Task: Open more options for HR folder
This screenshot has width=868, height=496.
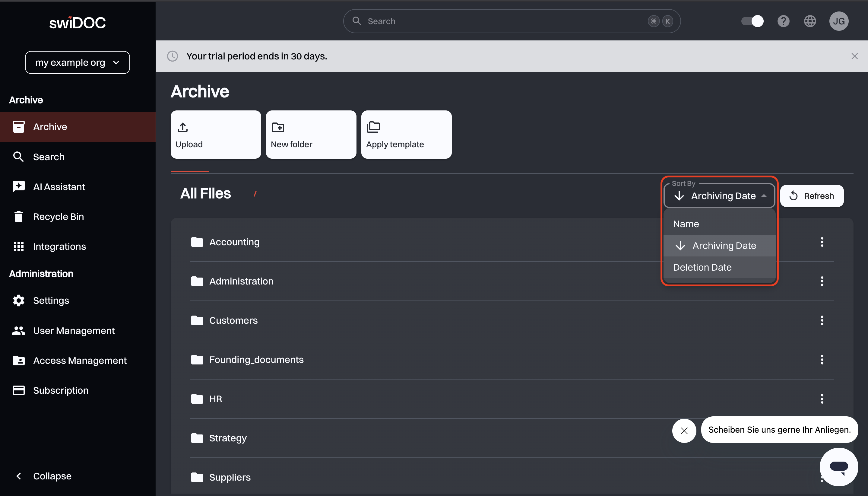Action: [x=822, y=399]
